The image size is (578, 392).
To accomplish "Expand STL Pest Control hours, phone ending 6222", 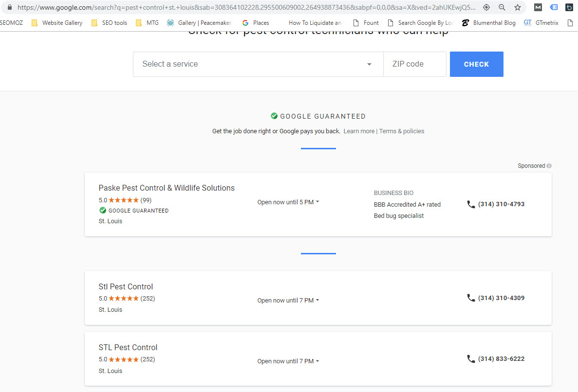I will [288, 361].
